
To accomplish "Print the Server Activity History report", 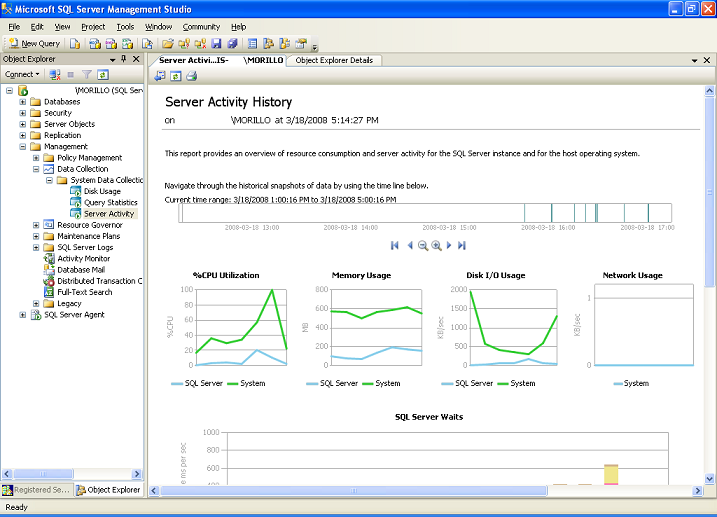I will (x=191, y=75).
